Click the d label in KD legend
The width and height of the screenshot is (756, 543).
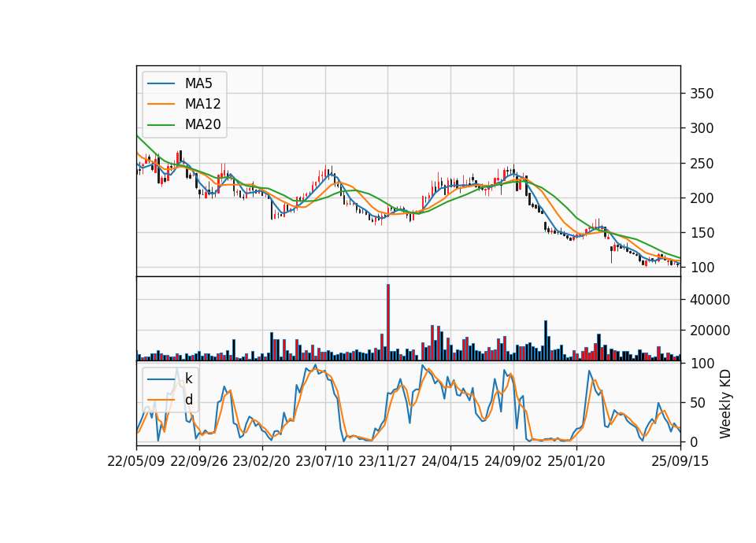pyautogui.click(x=188, y=400)
